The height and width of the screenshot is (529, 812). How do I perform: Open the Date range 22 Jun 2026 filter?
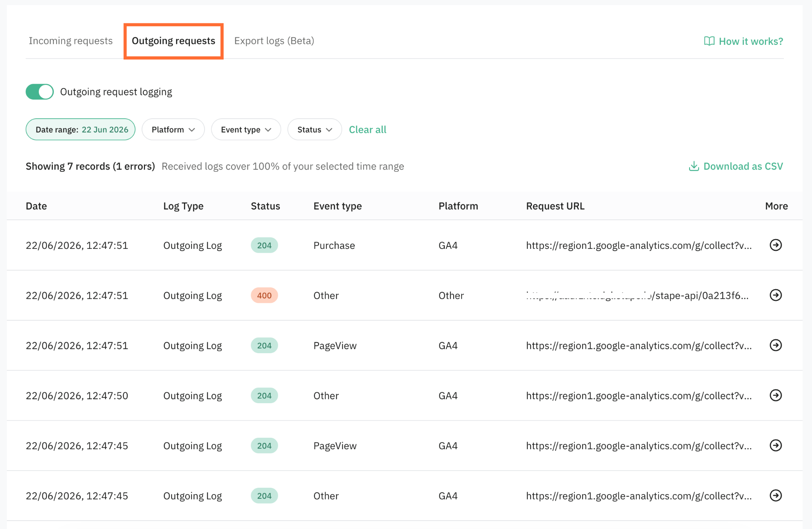click(80, 129)
